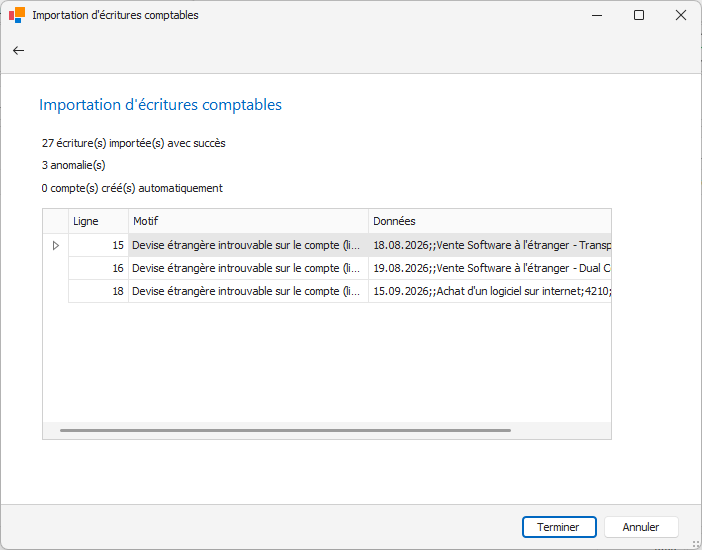Screen dimensions: 702x550
Task: Click data cell starting with 19.08.2026
Action: (489, 268)
